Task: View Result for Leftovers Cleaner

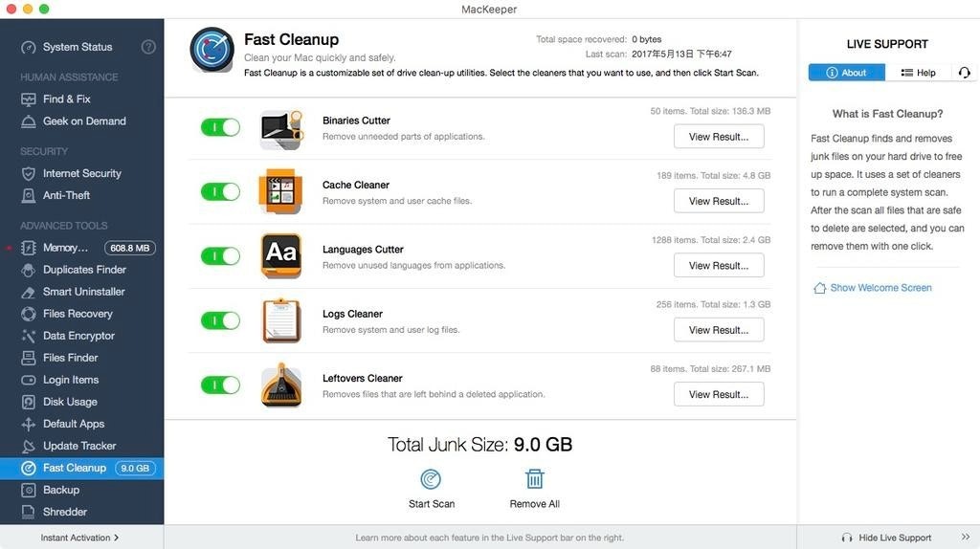Action: [x=719, y=394]
